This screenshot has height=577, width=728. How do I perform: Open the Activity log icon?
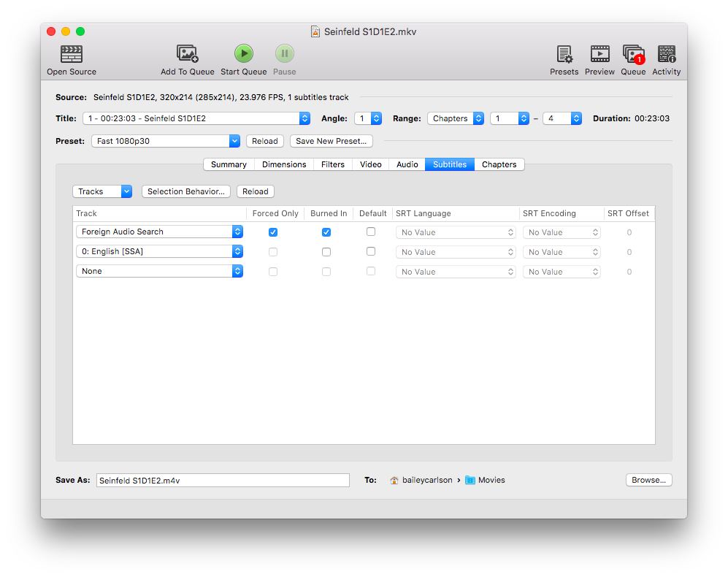[x=666, y=54]
